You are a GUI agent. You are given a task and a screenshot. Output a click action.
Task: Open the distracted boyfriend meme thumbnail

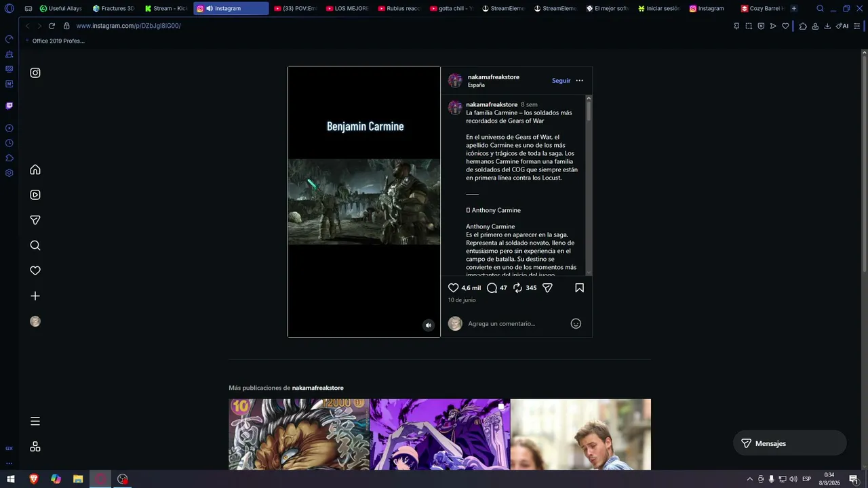[580, 434]
